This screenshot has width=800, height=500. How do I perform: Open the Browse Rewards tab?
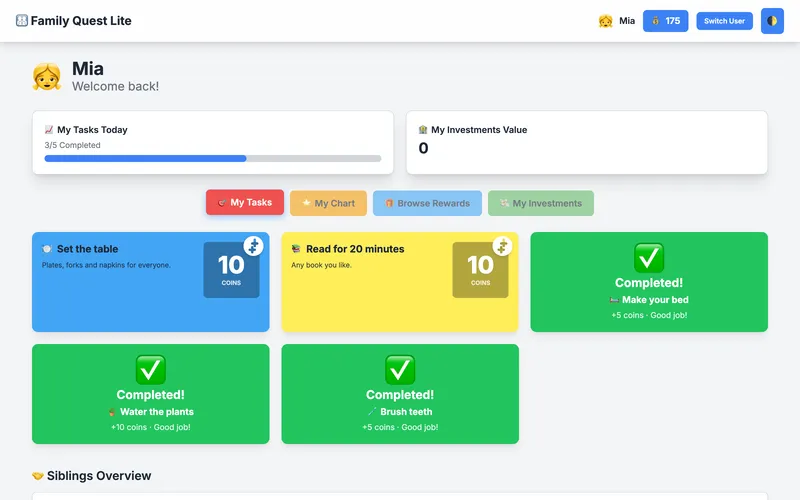tap(427, 203)
